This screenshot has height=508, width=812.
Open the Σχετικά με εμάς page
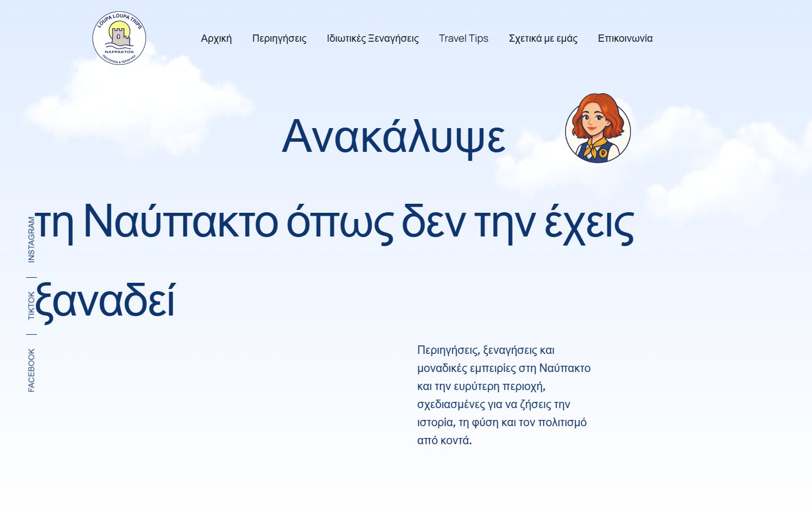click(x=543, y=38)
